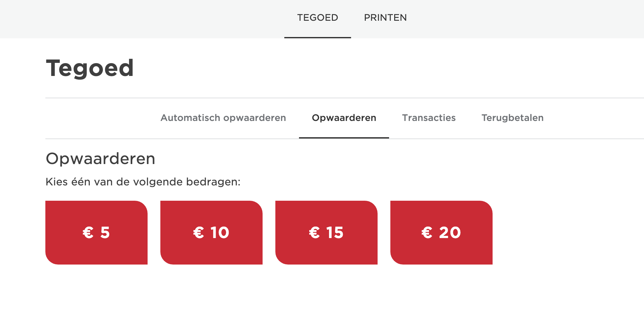Click the Opwaarderen section heading
Viewport: 644px width, 314px height.
pyautogui.click(x=100, y=159)
